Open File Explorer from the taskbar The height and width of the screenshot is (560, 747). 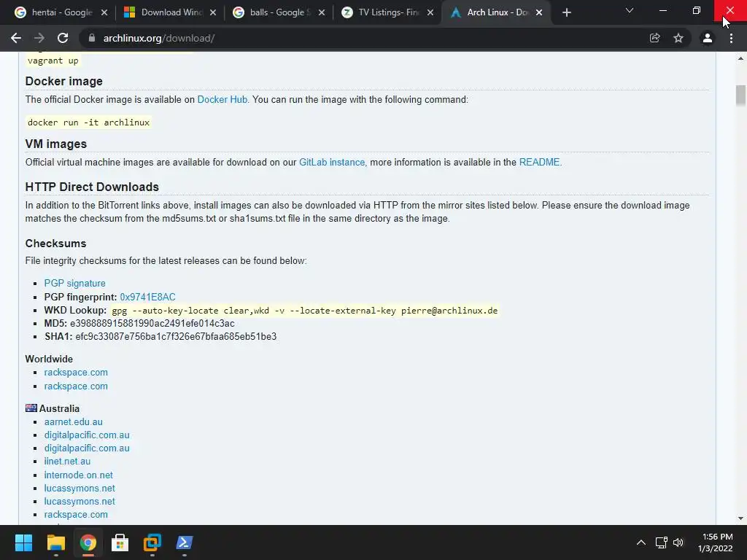[x=55, y=542]
